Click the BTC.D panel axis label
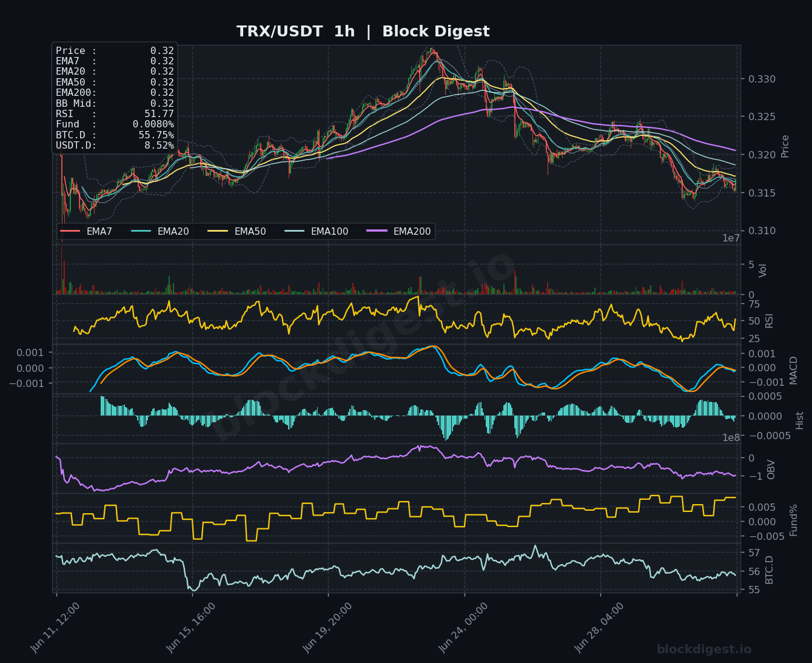Image resolution: width=812 pixels, height=663 pixels. point(769,570)
